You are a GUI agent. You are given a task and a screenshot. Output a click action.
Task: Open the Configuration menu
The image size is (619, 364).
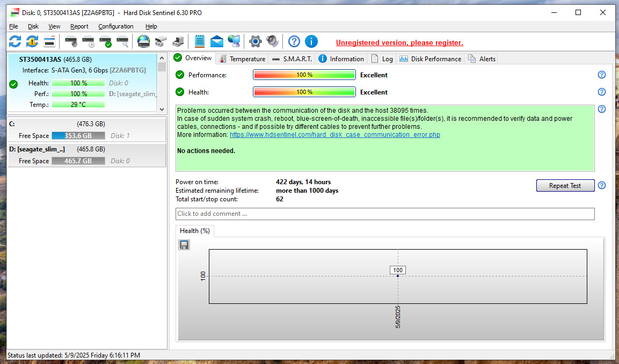tap(115, 26)
